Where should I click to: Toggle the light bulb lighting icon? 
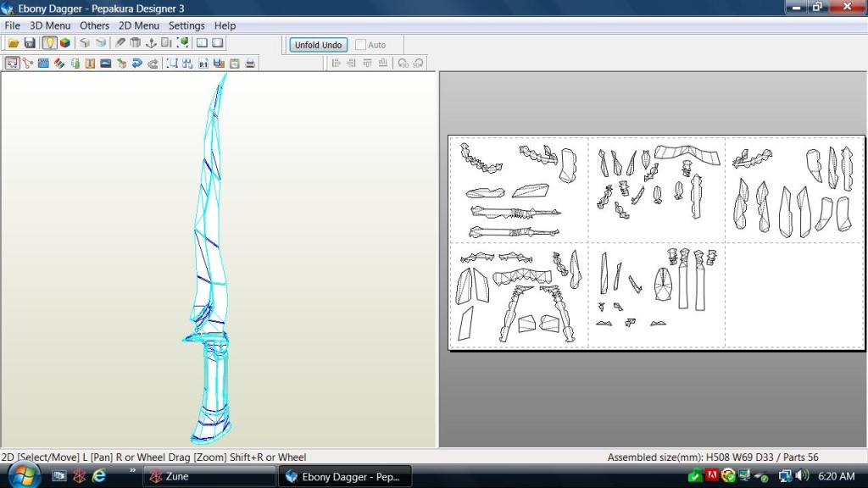49,42
